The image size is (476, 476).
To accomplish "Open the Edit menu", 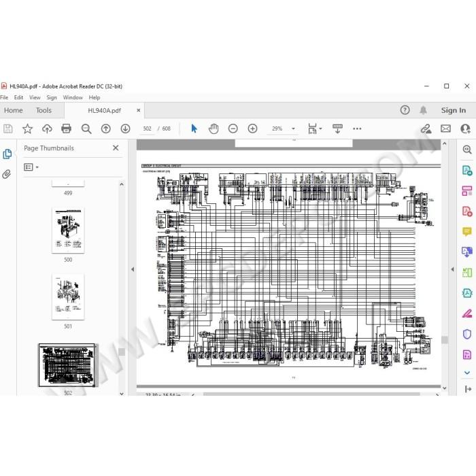I will (x=18, y=97).
